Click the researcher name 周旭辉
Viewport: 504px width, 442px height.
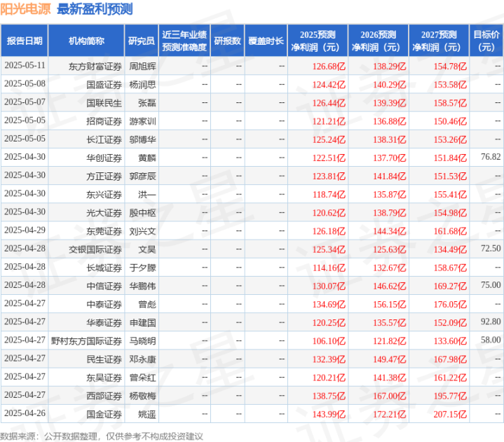point(143,67)
